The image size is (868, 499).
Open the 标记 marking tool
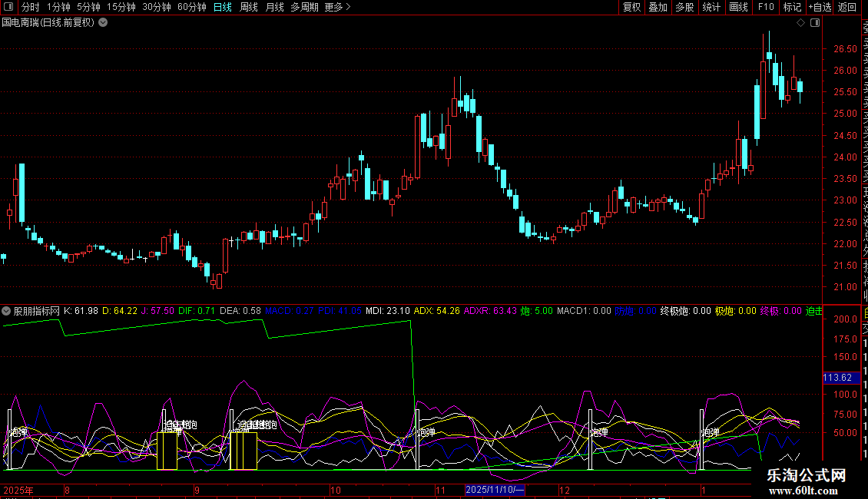click(792, 8)
